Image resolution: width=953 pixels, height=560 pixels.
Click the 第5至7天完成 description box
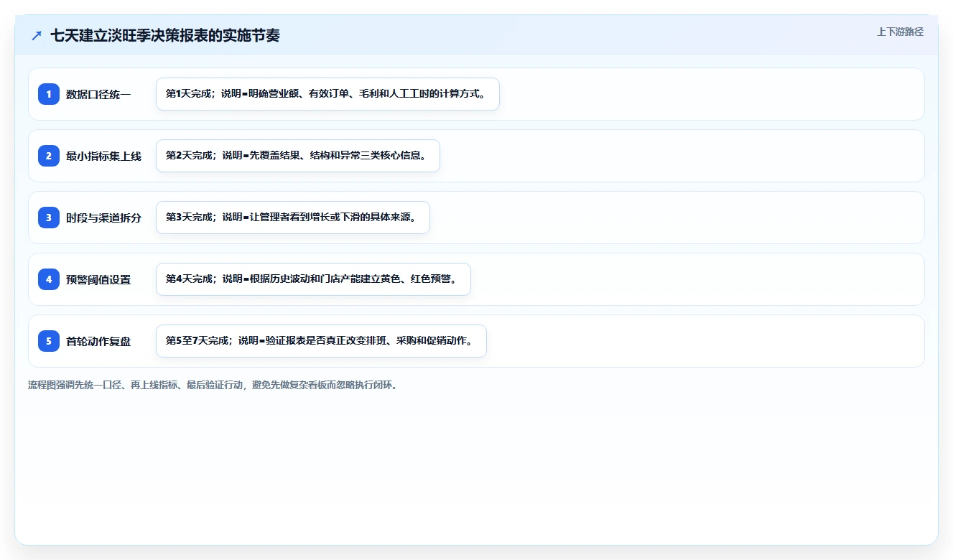(321, 341)
